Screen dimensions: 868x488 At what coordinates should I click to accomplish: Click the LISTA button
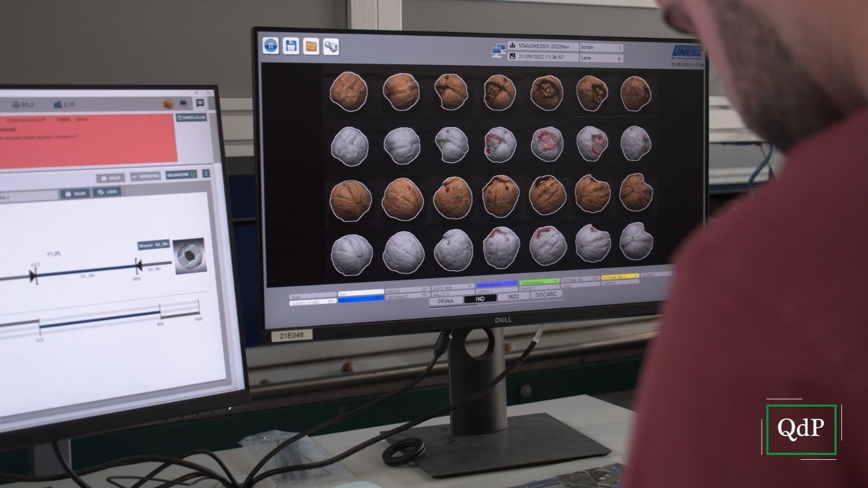tap(107, 192)
